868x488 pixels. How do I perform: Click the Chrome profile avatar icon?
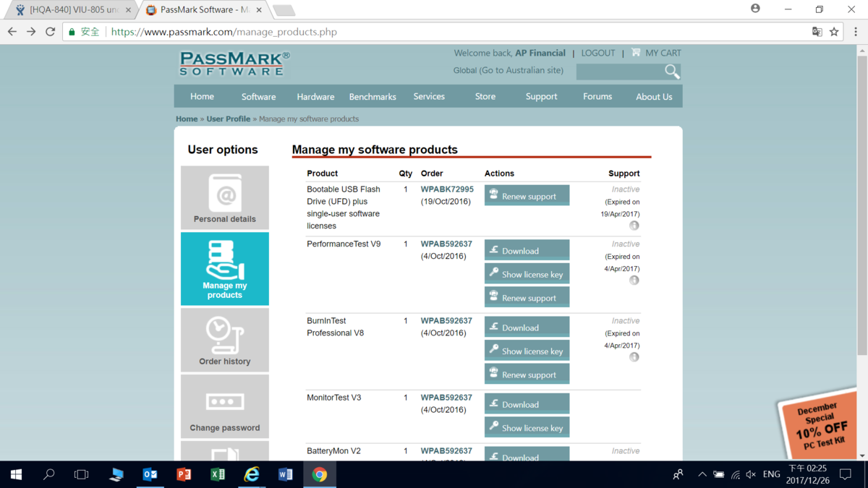coord(755,9)
